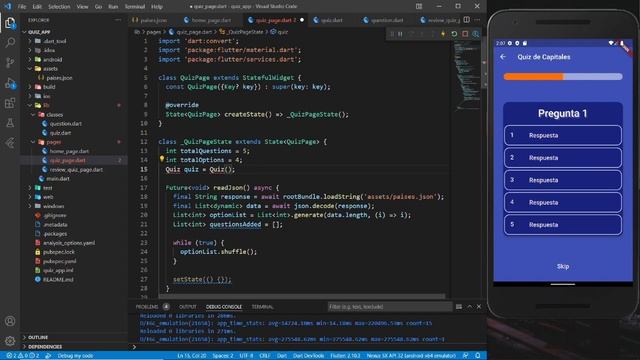Open the Run and Debug view
Image resolution: width=640 pixels, height=360 pixels.
coord(10,83)
